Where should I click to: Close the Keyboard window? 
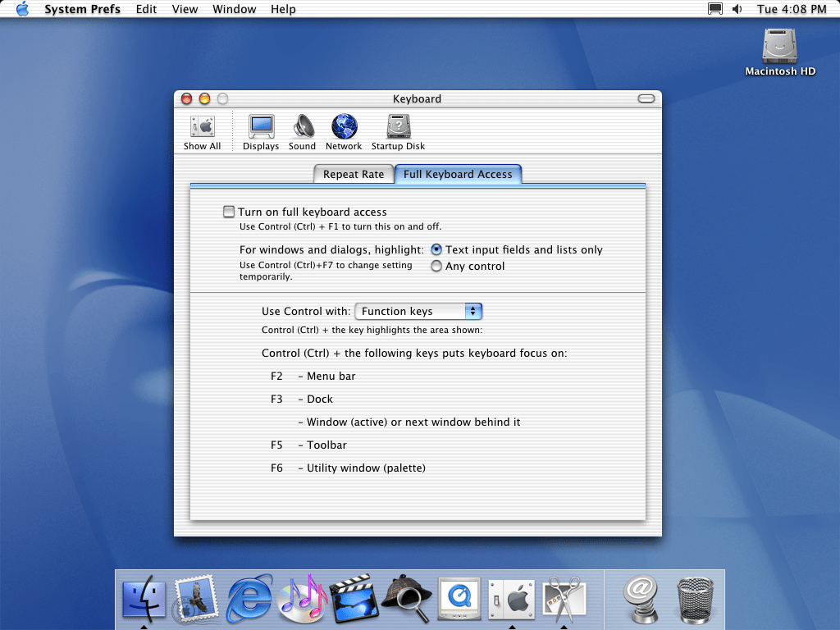coord(186,98)
